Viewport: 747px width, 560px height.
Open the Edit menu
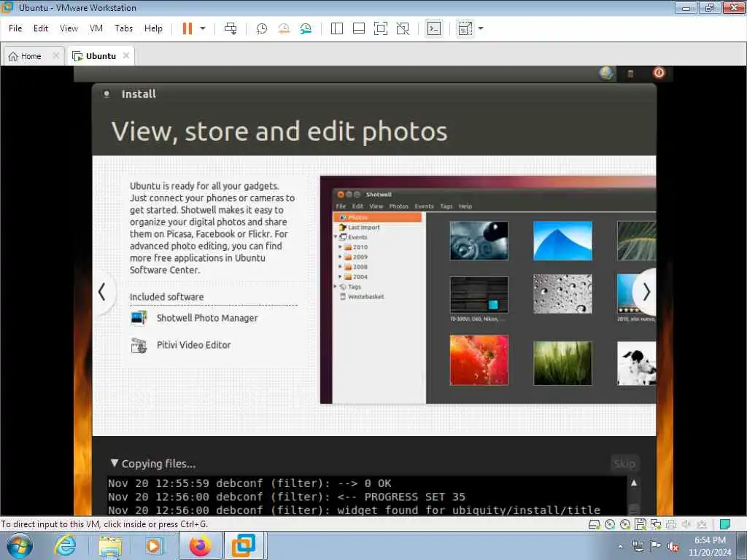point(41,28)
